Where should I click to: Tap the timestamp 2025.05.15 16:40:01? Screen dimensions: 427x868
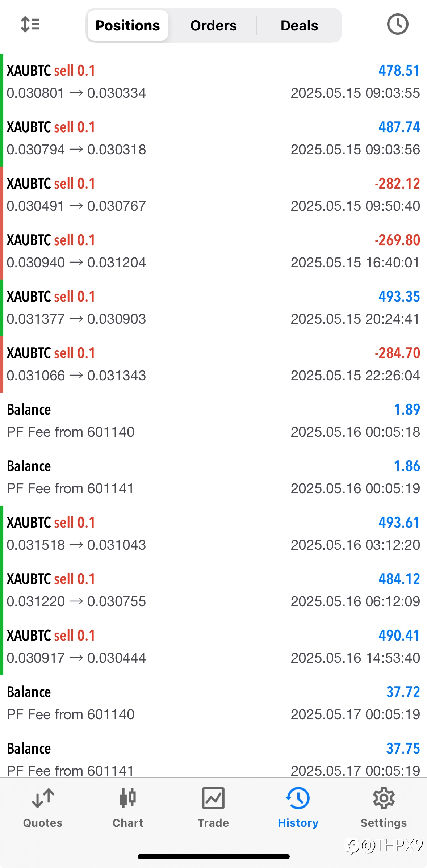pyautogui.click(x=355, y=263)
